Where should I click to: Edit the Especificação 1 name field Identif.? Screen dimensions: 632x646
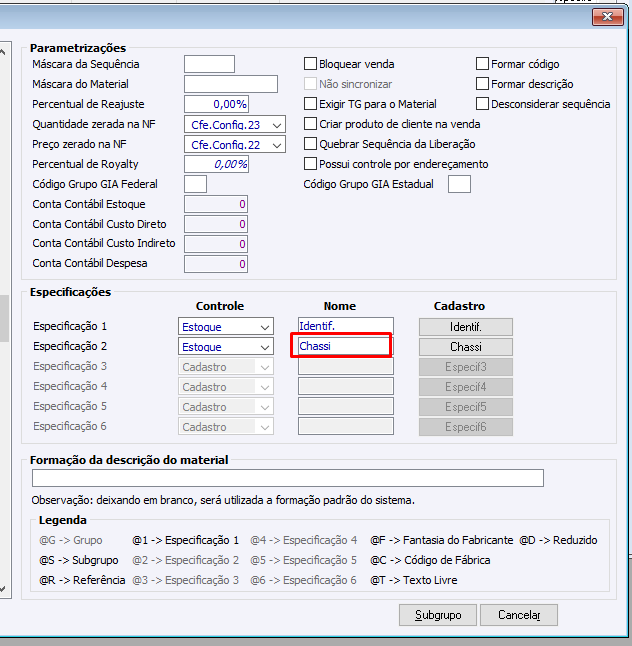click(346, 326)
